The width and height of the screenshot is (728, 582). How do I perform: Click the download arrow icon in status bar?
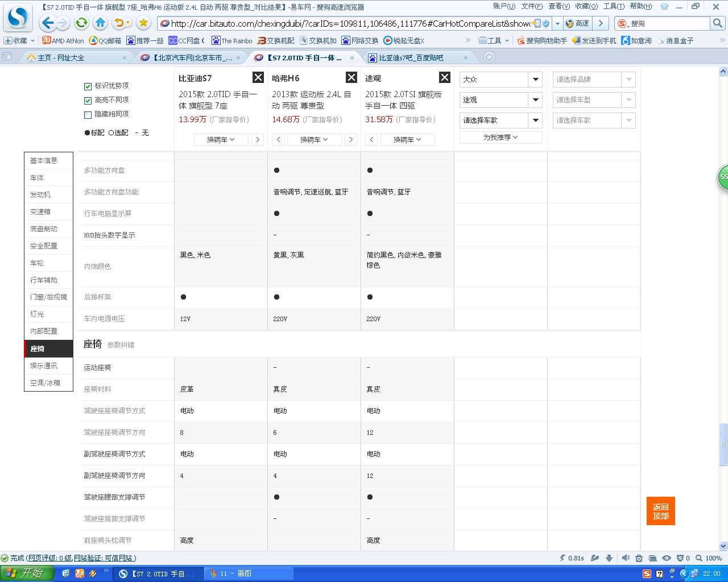(x=609, y=558)
